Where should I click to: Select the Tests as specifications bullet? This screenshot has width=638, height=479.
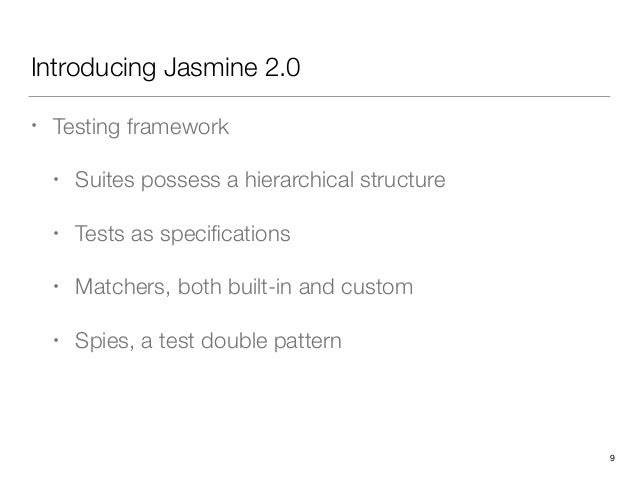(x=182, y=234)
